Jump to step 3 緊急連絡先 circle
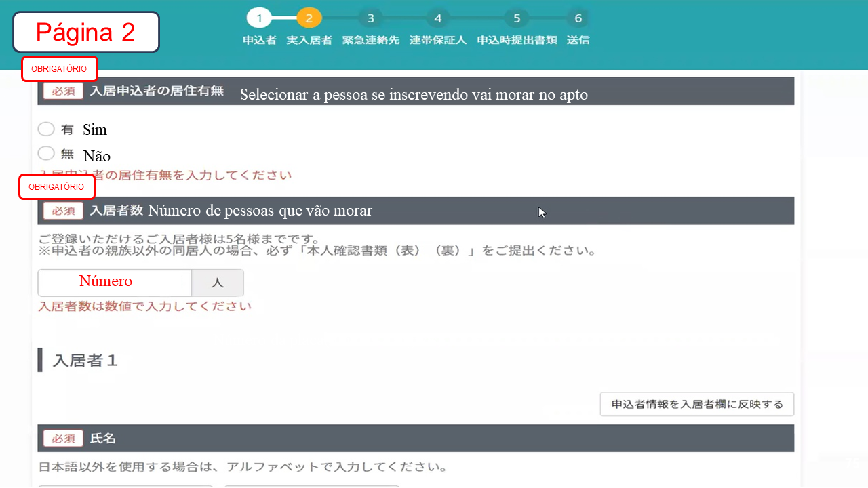The width and height of the screenshot is (868, 488). point(370,18)
